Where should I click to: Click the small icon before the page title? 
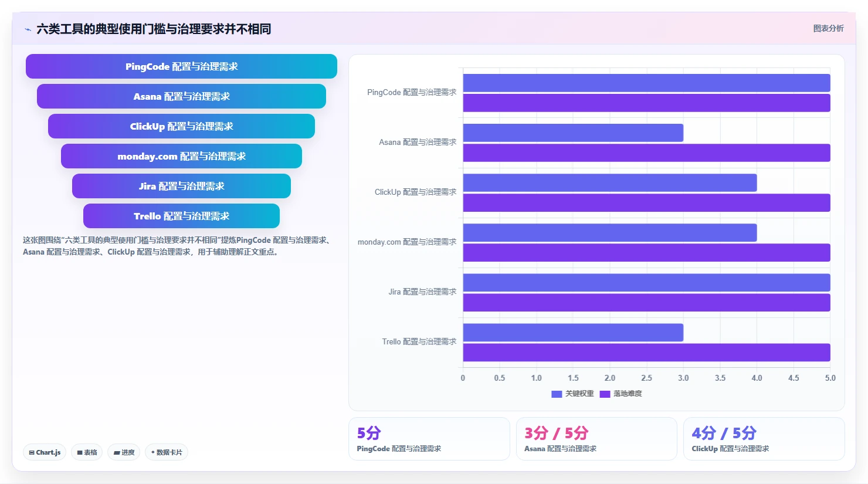[x=28, y=29]
